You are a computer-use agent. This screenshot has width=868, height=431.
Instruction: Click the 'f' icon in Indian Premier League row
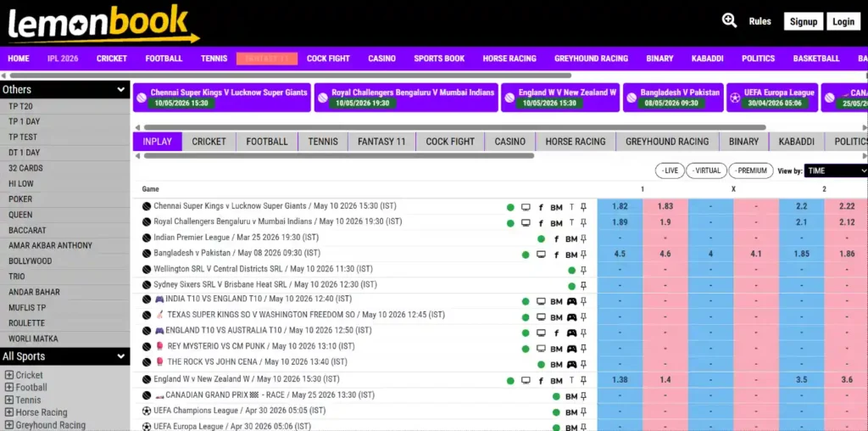(x=556, y=239)
